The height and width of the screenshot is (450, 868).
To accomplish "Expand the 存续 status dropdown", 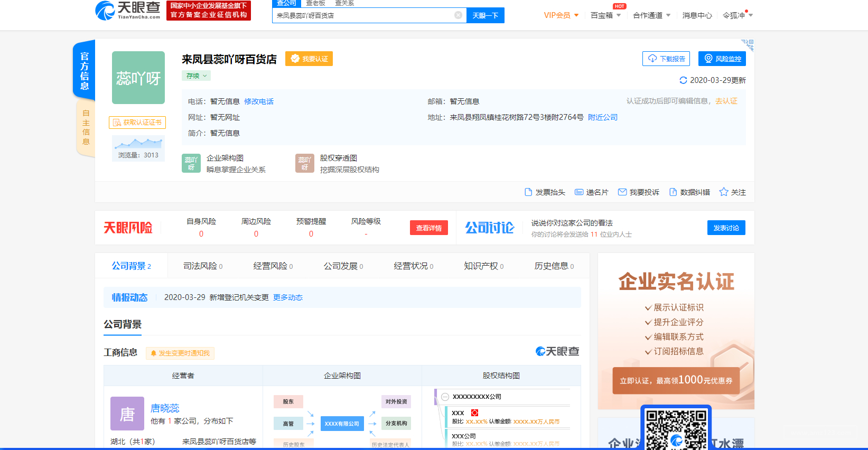I will [x=196, y=76].
